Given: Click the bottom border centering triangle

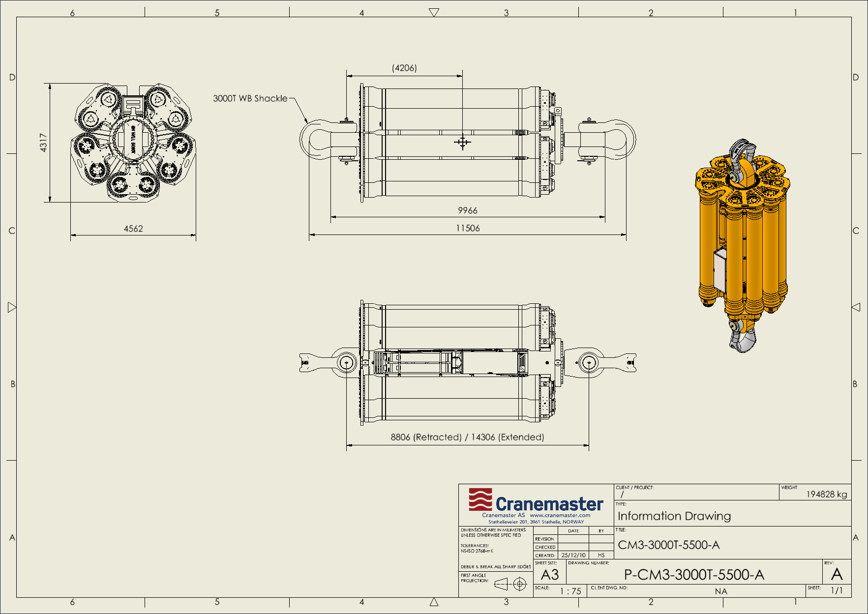Looking at the screenshot, I should [434, 602].
